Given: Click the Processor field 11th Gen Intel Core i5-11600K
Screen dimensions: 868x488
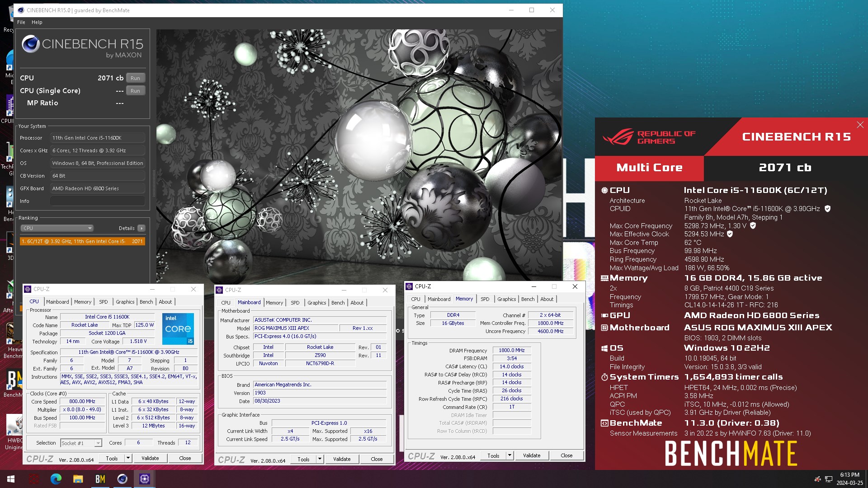Looking at the screenshot, I should click(98, 138).
